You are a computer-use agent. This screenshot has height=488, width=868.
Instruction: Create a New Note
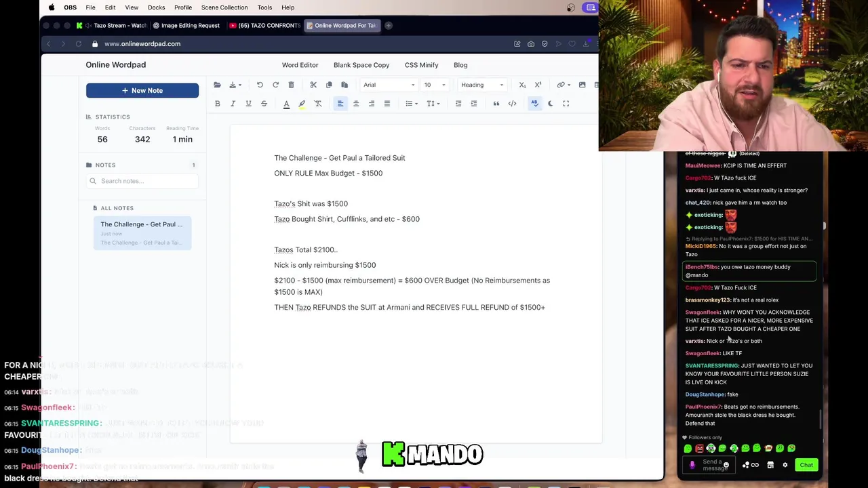(x=142, y=91)
